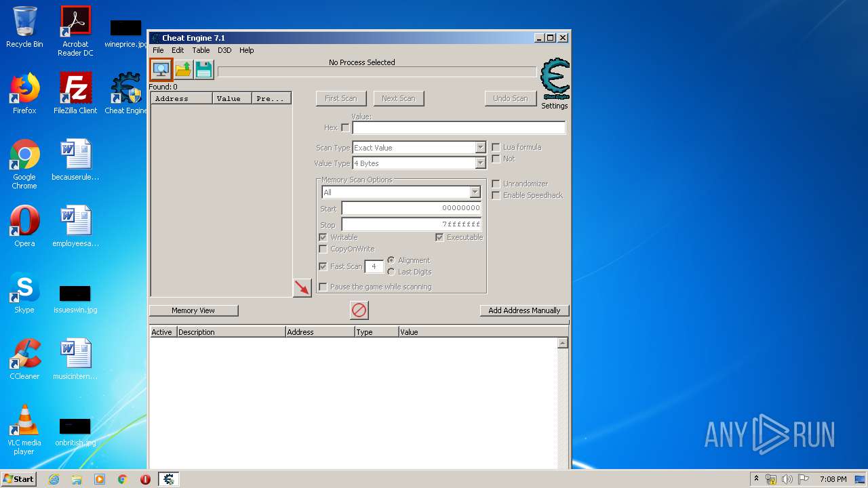
Task: Launch Skype desktop shortcut
Action: coord(24,293)
